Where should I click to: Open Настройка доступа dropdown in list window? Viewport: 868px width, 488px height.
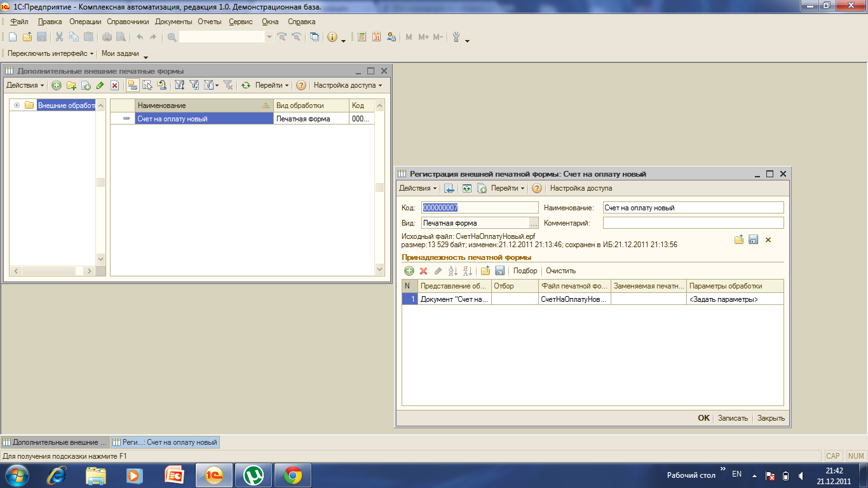[x=348, y=85]
